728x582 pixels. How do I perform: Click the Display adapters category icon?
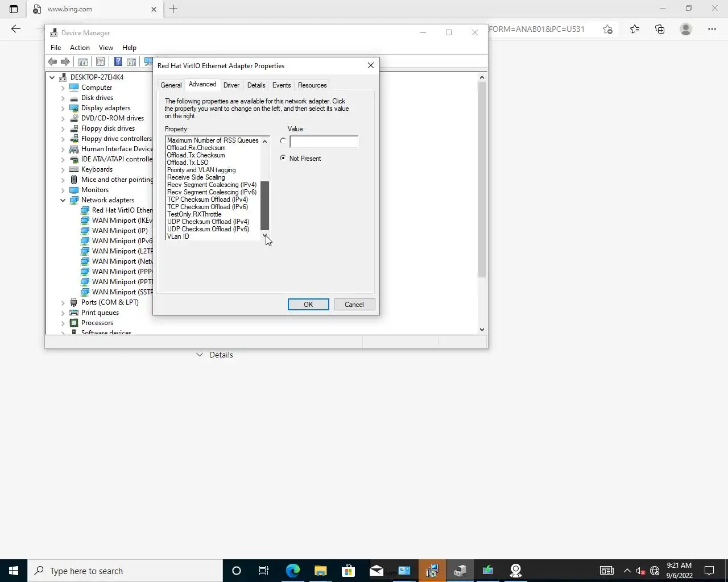[x=74, y=108]
